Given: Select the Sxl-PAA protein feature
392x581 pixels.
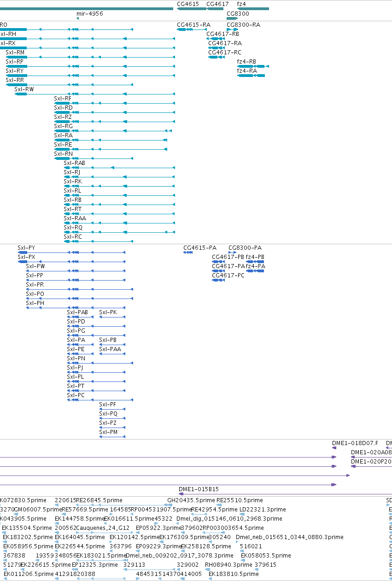Looking at the screenshot, I should click(110, 349).
